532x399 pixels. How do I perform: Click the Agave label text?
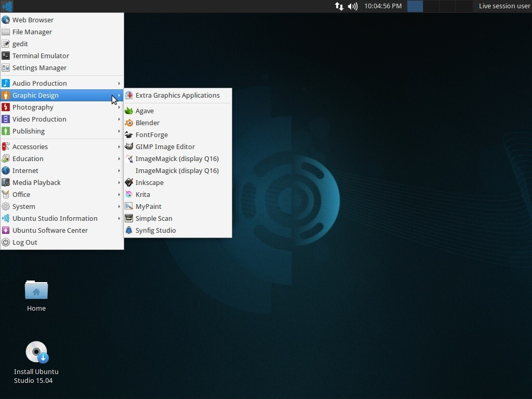[x=144, y=111]
